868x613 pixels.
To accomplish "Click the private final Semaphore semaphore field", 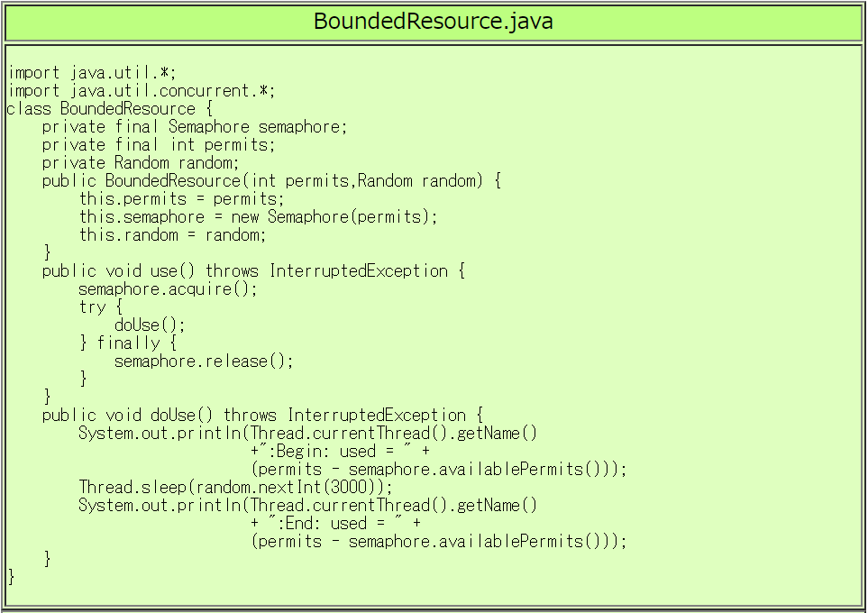I will (195, 127).
